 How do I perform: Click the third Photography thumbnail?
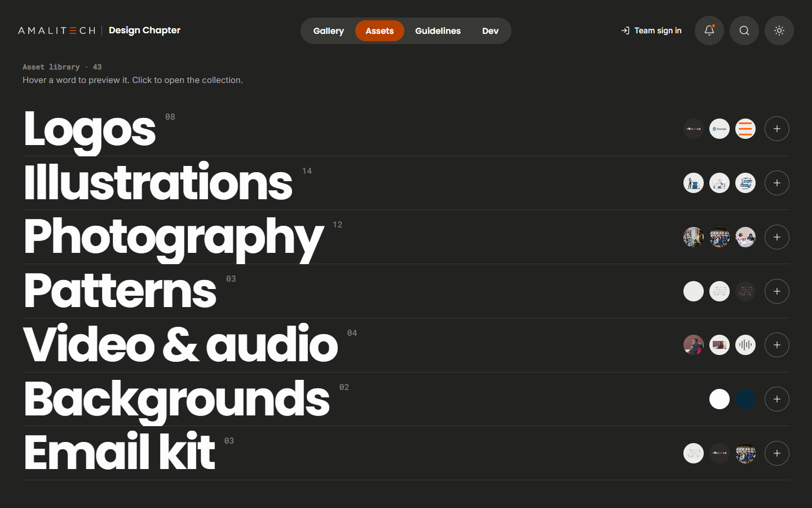pos(745,237)
